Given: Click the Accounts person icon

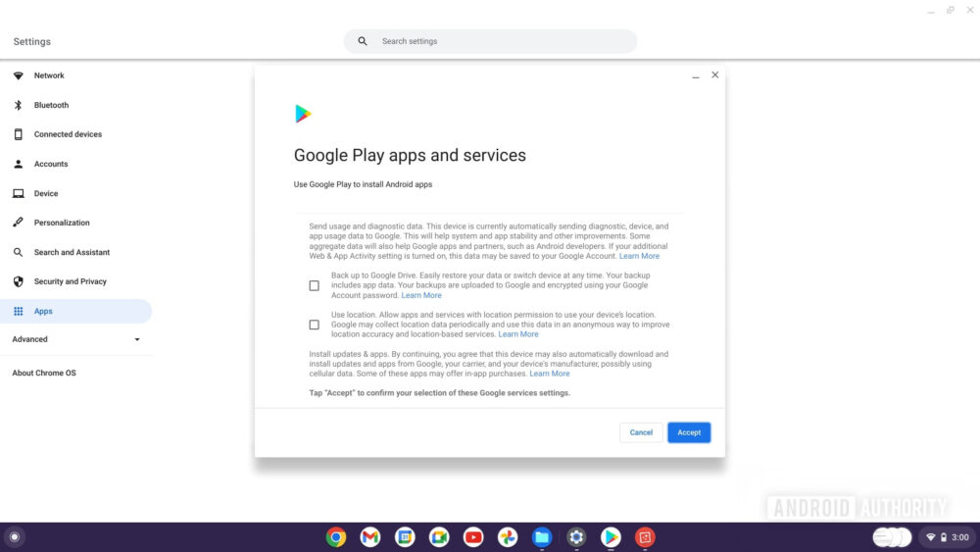Looking at the screenshot, I should click(x=18, y=164).
